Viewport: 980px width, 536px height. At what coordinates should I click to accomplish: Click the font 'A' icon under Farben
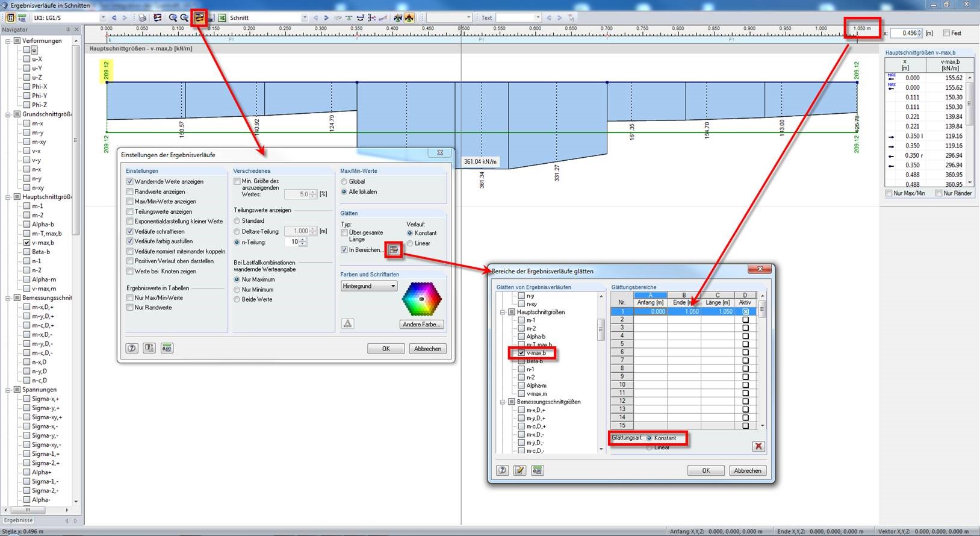pyautogui.click(x=347, y=323)
